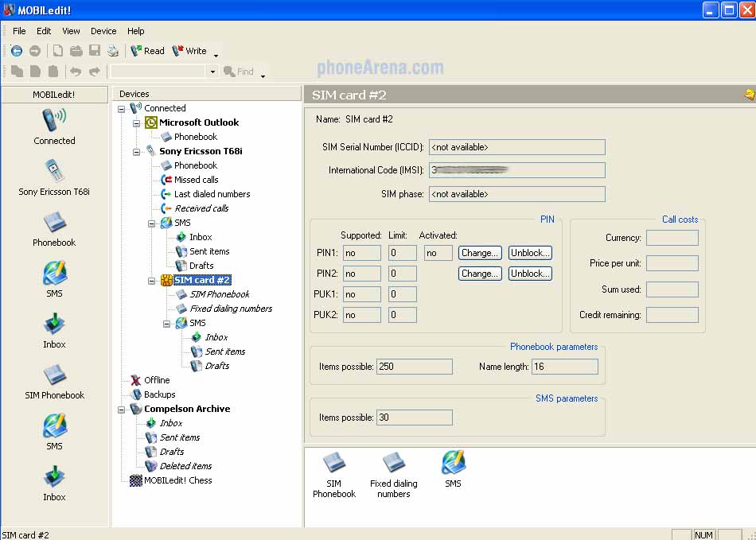This screenshot has height=540, width=756.
Task: Click the Save diskette toolbar icon
Action: pyautogui.click(x=95, y=51)
